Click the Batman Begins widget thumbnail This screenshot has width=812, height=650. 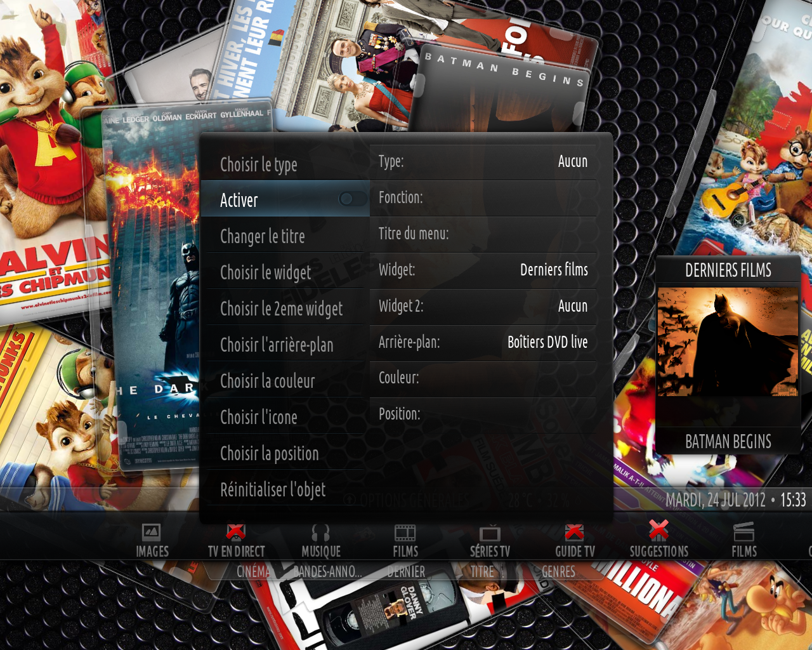click(728, 343)
